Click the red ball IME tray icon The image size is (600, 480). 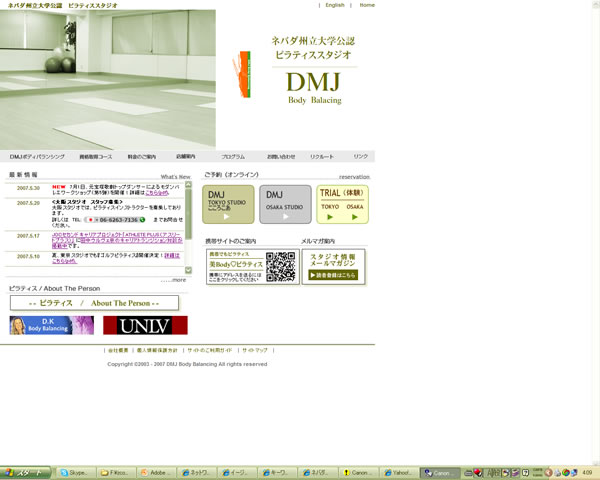(478, 473)
